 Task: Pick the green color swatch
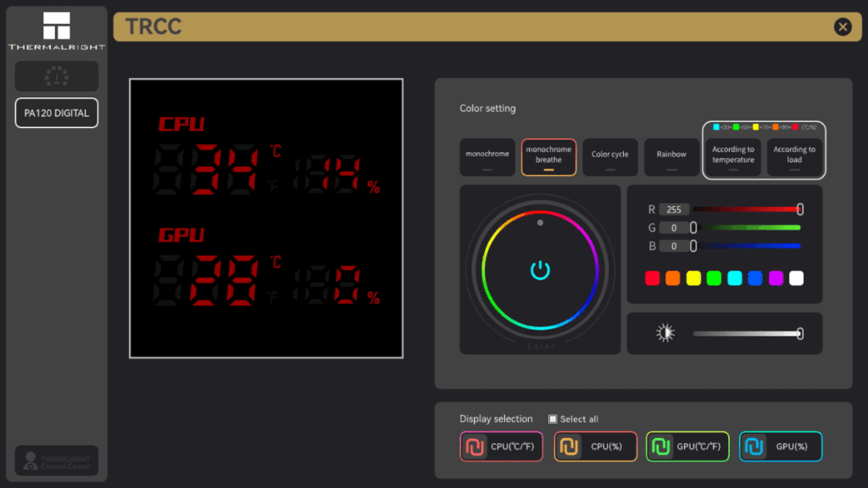pyautogui.click(x=714, y=278)
